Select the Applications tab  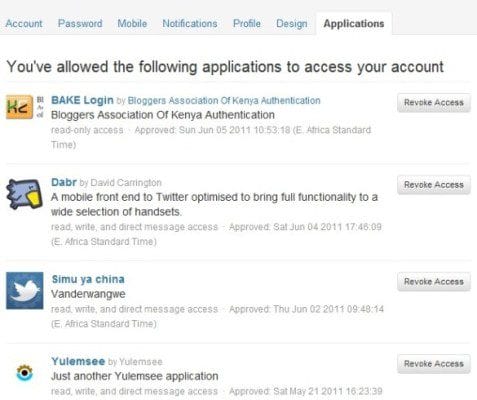[x=354, y=24]
